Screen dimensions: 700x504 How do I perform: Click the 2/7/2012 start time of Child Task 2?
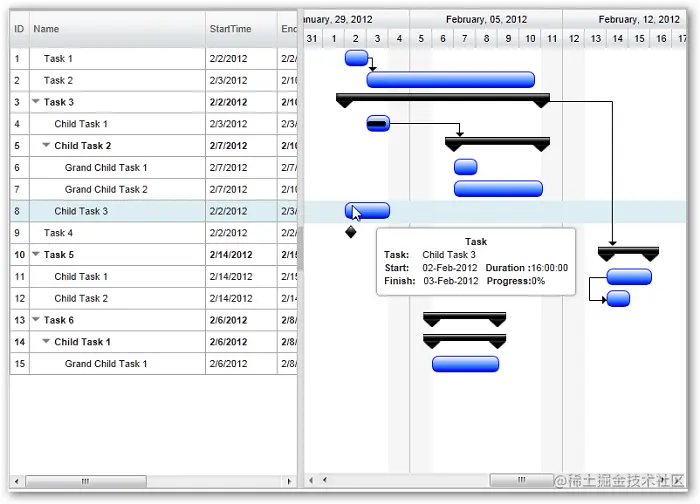click(x=228, y=146)
